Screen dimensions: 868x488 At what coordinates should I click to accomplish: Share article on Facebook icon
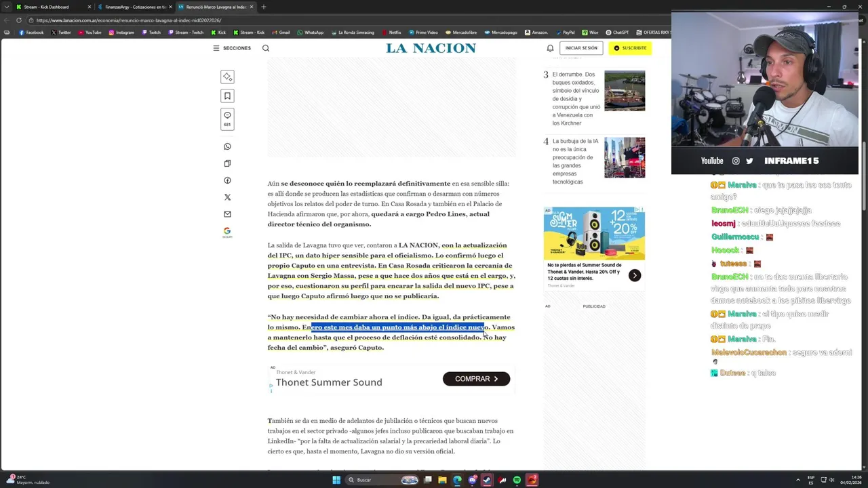coord(227,180)
